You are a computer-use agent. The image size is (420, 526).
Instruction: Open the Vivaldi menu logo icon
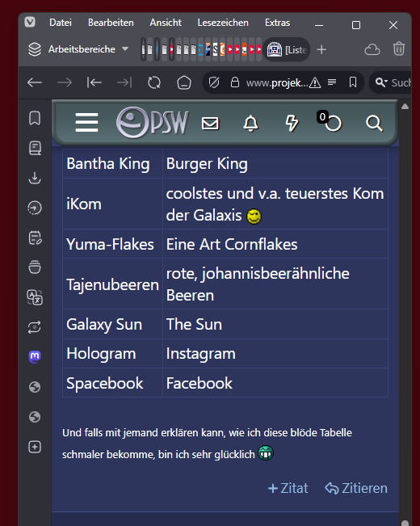pyautogui.click(x=30, y=22)
